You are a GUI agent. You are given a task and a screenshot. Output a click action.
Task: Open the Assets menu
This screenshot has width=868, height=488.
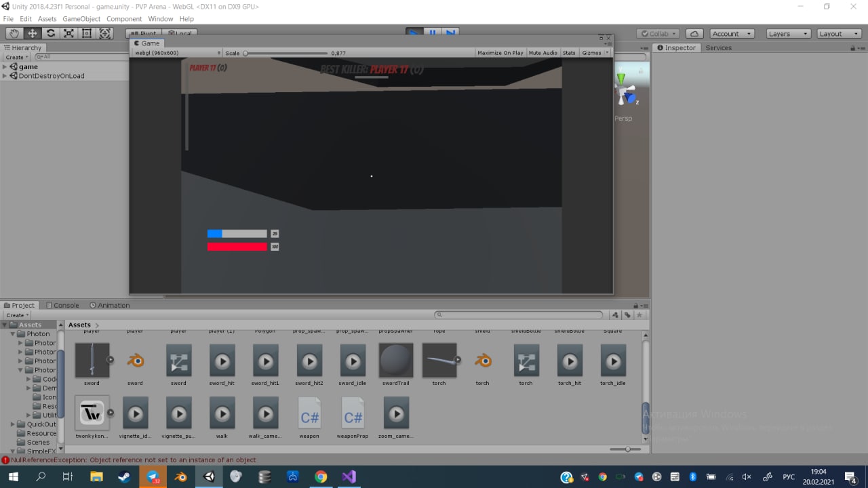pos(47,19)
